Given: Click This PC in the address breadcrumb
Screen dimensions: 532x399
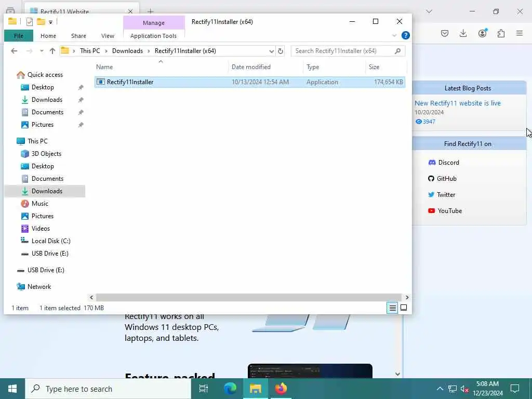Looking at the screenshot, I should (90, 51).
